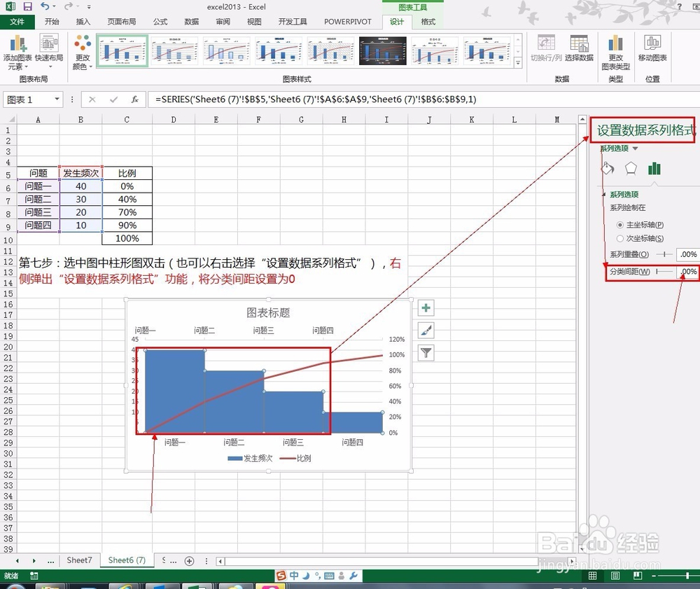Click the Save icon in quick access toolbar
The image size is (700, 589).
coord(28,6)
